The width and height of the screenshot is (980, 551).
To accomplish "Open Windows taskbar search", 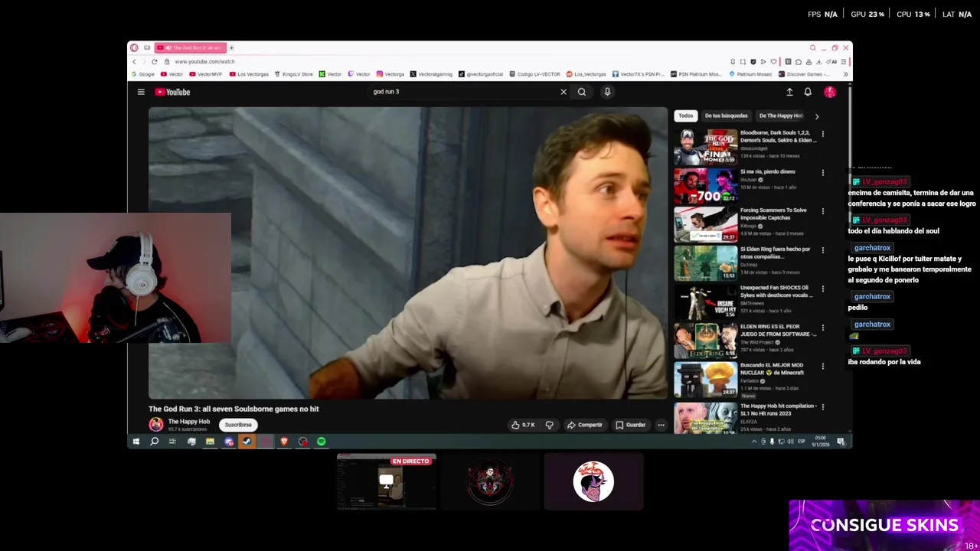I will tap(154, 442).
